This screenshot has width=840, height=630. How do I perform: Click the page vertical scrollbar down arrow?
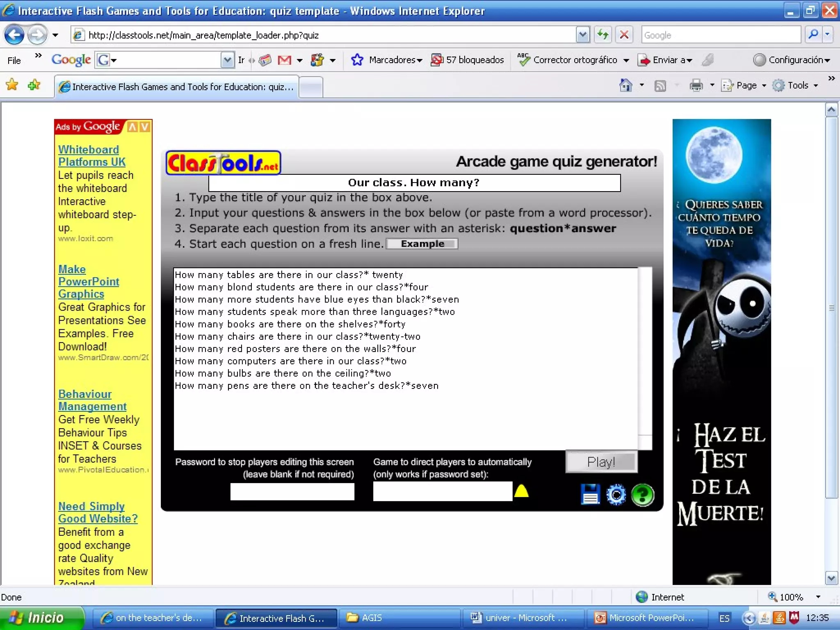pyautogui.click(x=831, y=578)
